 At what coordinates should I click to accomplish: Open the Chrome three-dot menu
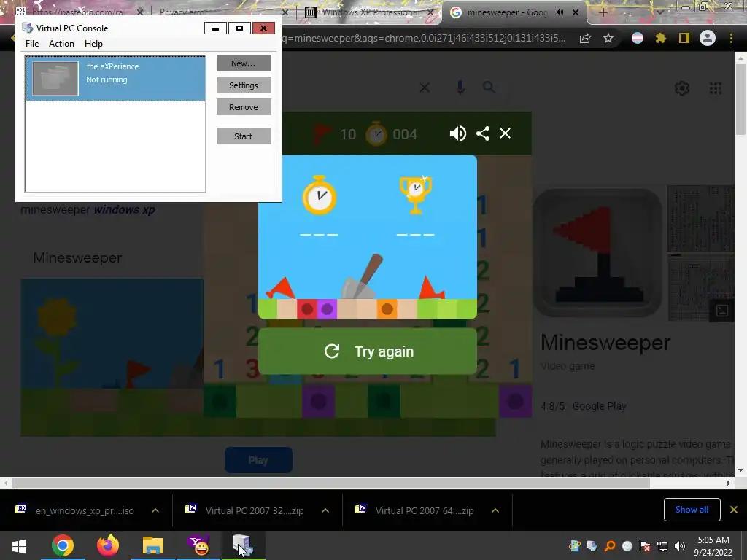tap(731, 38)
